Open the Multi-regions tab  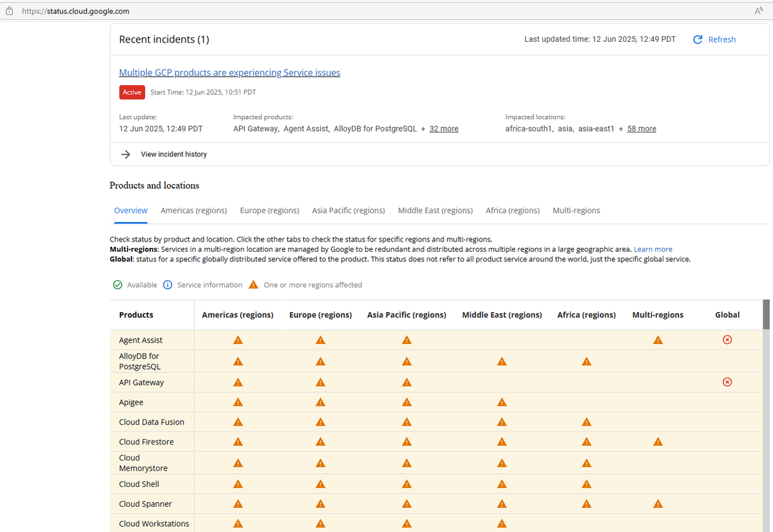(577, 211)
